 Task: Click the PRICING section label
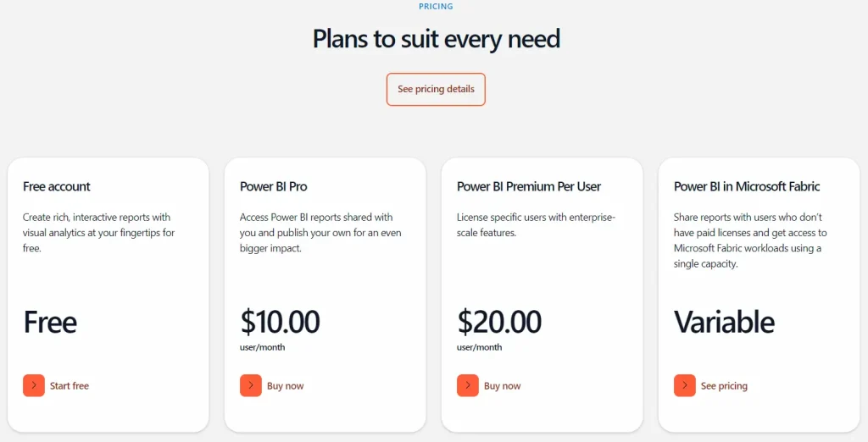pos(436,6)
